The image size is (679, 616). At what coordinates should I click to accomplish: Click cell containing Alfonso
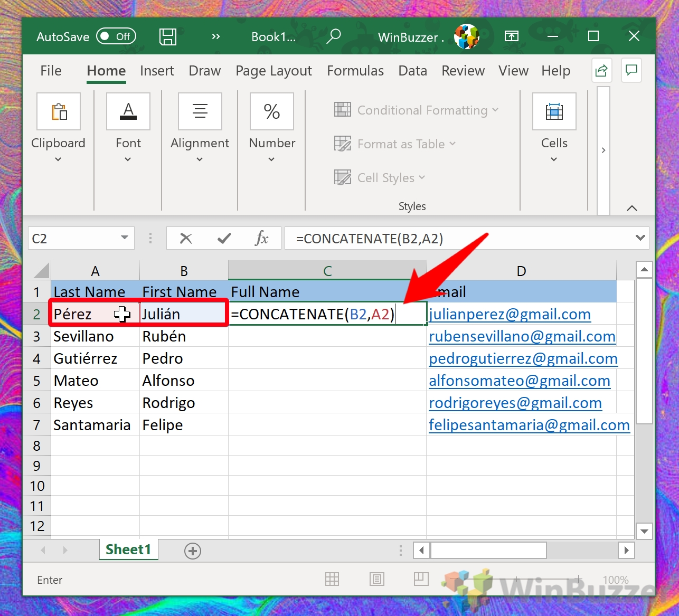(x=184, y=381)
